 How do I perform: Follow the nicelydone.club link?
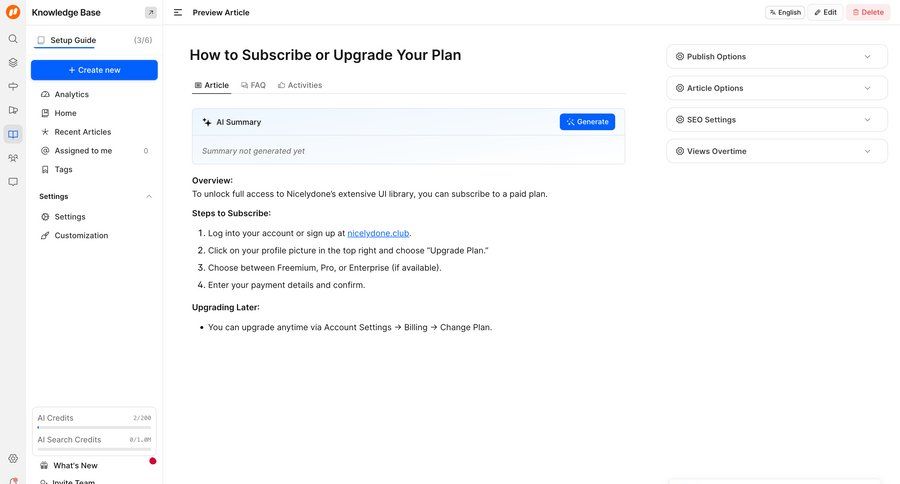378,233
